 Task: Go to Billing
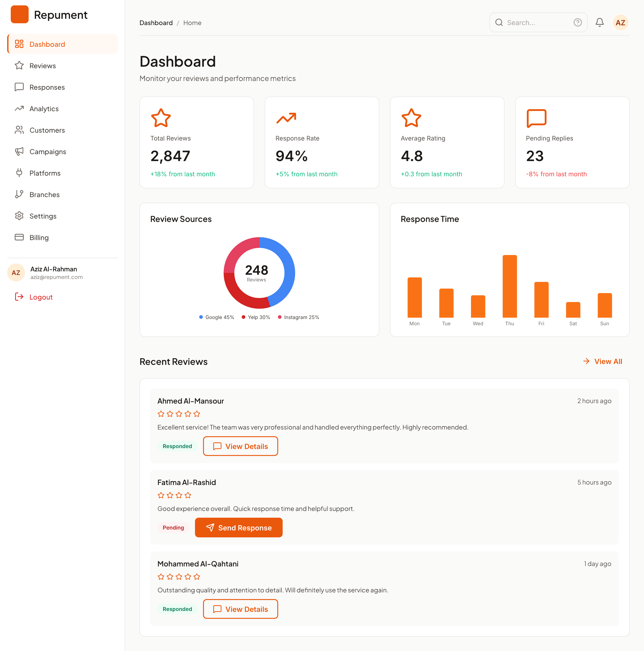click(63, 238)
